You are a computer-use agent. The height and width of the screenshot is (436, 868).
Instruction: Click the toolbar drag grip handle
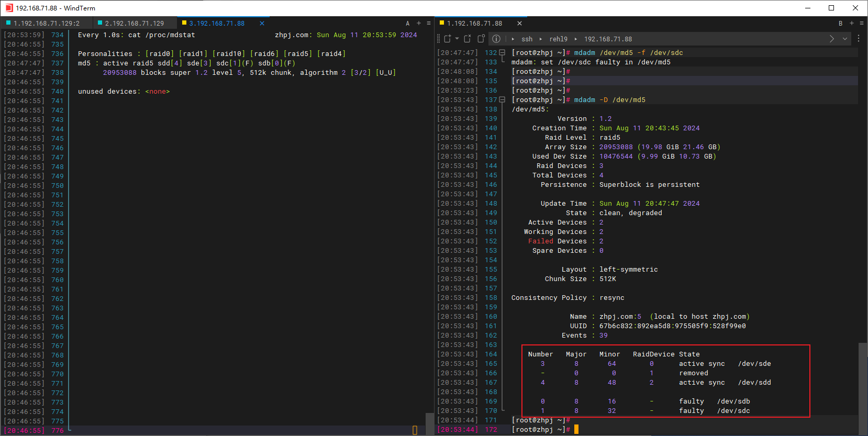[439, 39]
